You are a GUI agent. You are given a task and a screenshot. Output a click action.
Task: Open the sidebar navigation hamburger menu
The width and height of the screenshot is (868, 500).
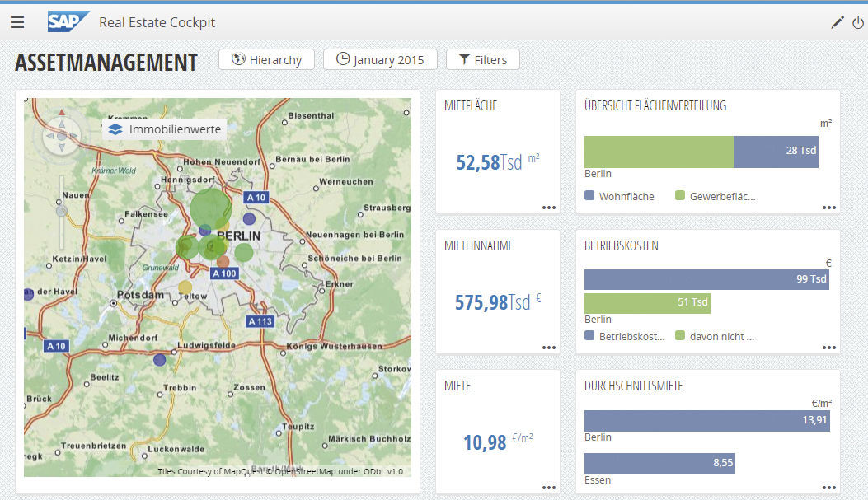click(x=17, y=21)
